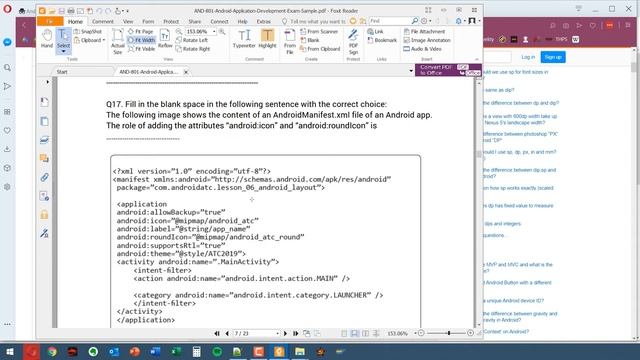Switch to the Comment ribbon tab
The image size is (640, 360).
pyautogui.click(x=102, y=21)
